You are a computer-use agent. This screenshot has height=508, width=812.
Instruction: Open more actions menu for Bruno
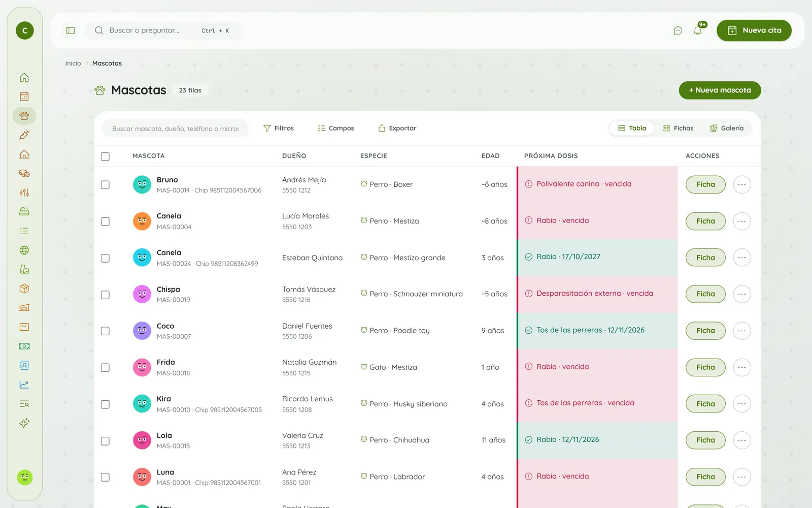tap(742, 184)
